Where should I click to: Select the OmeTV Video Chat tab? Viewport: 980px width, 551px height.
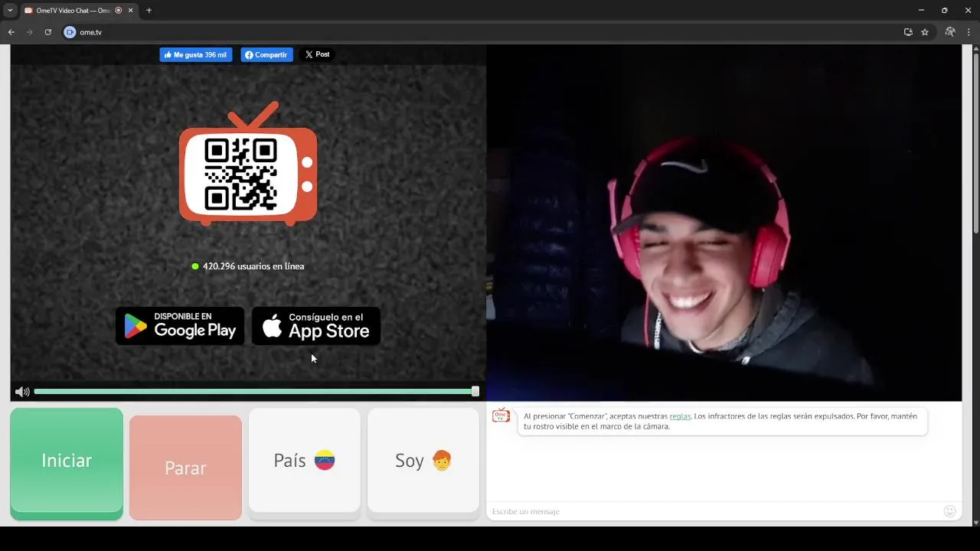pyautogui.click(x=78, y=11)
